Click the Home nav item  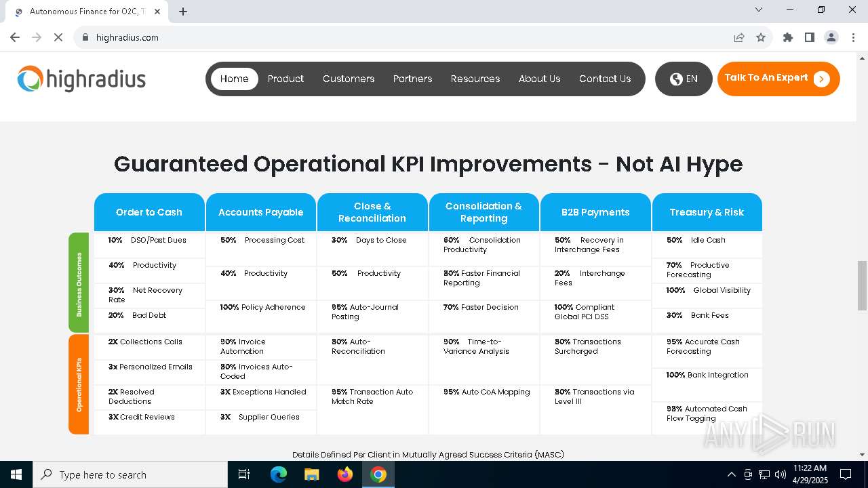pyautogui.click(x=234, y=79)
